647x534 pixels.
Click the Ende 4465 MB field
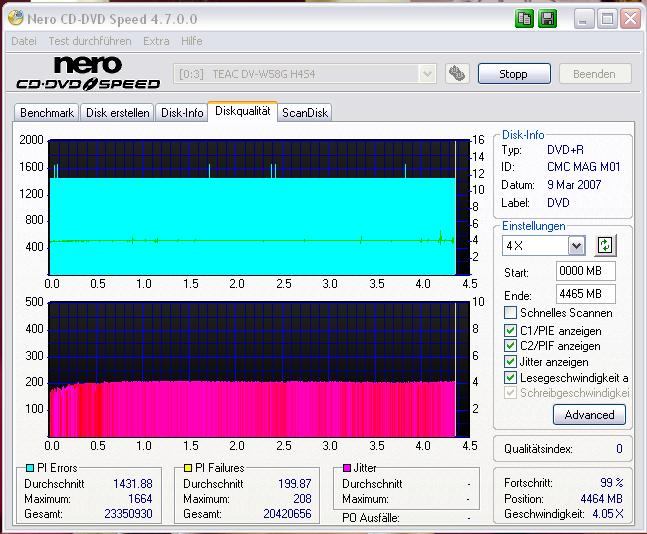tap(586, 294)
